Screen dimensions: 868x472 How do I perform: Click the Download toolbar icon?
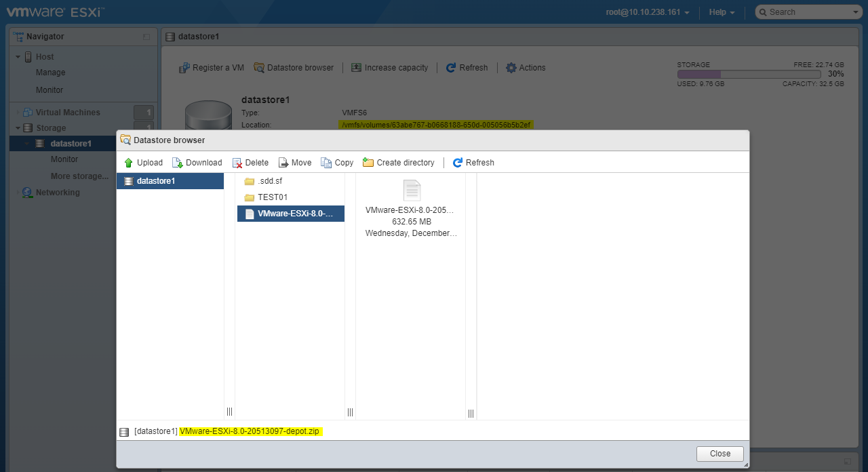click(x=178, y=163)
